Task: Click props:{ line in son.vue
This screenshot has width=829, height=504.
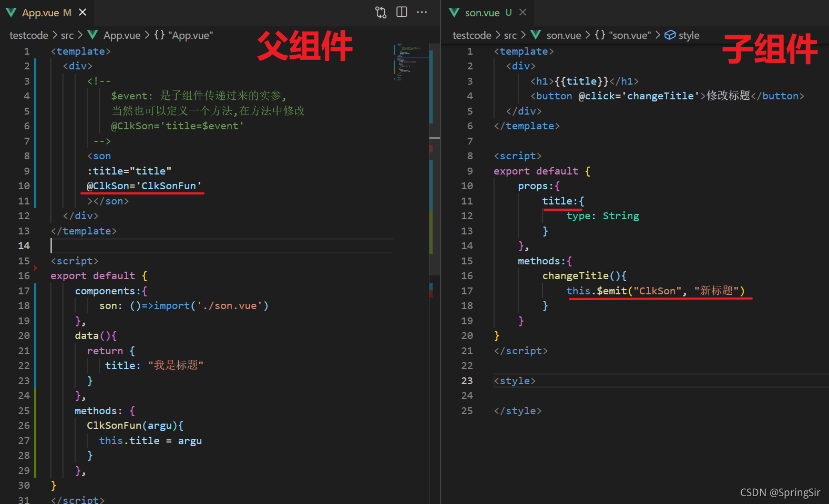Action: coord(539,186)
